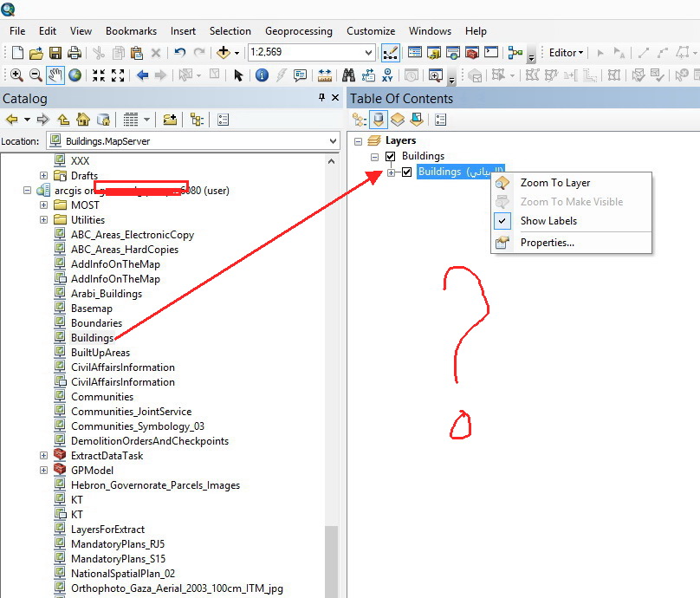Click Catalog scrollbar up arrow
Screen dimensions: 700x598
pos(331,161)
